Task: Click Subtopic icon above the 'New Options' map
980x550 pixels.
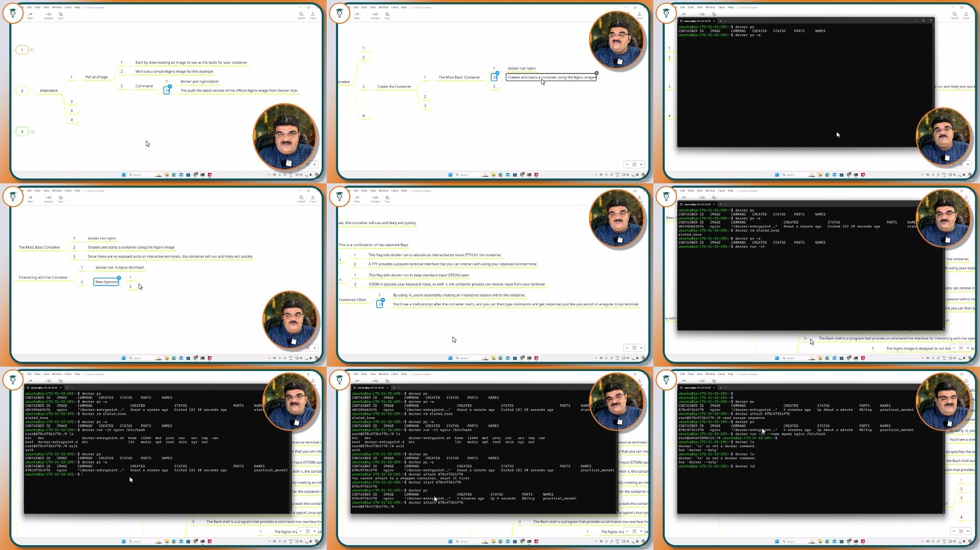Action: (x=48, y=197)
